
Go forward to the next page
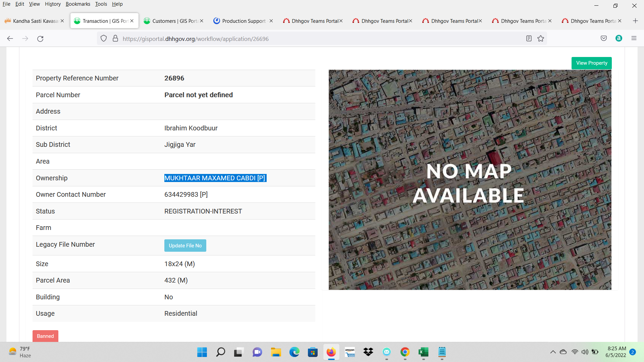tap(25, 39)
